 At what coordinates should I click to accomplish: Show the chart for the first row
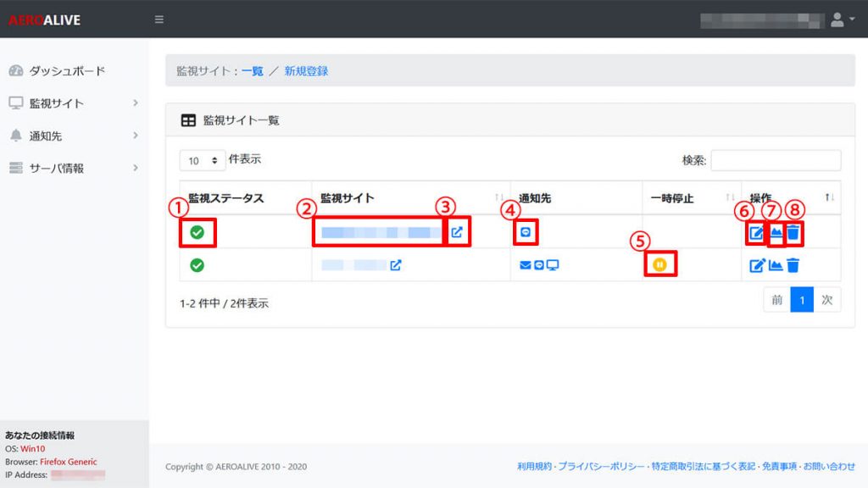pyautogui.click(x=776, y=232)
